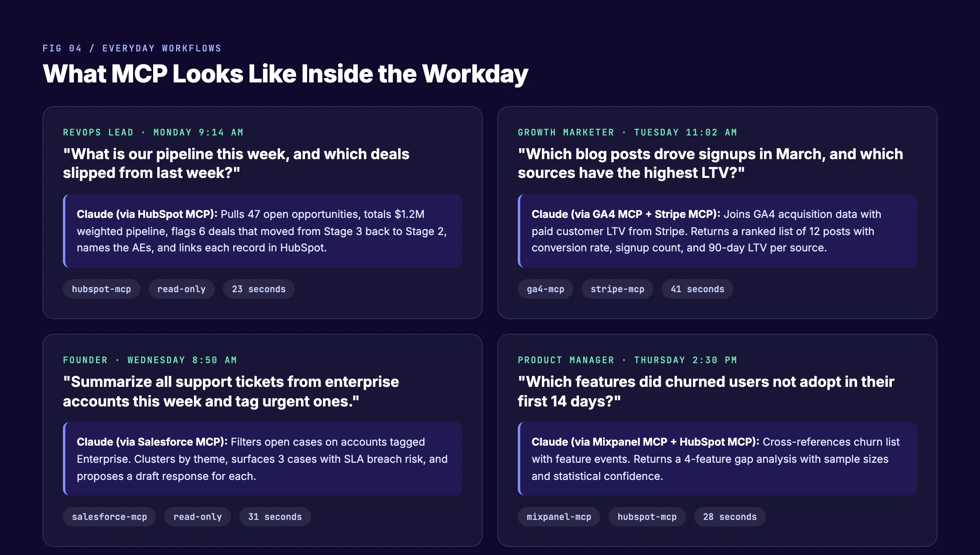Click the 'Claude (via Mixpanel MCP + HubSpot MCP)' response
This screenshot has width=980, height=555.
pos(717,459)
